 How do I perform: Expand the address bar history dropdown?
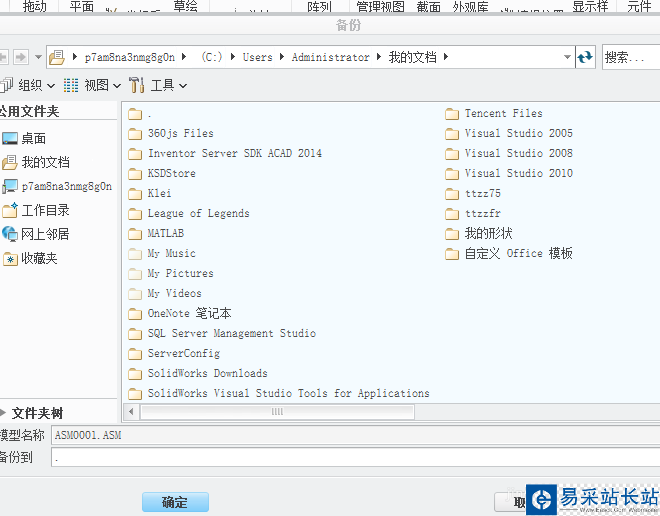pyautogui.click(x=567, y=57)
